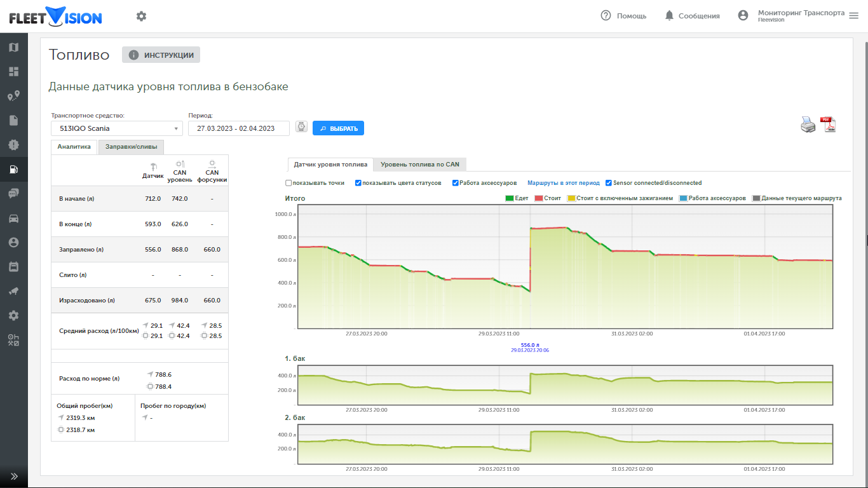Open the vehicle dropdown '513IQO Scania'
This screenshot has height=488, width=868.
click(x=116, y=128)
